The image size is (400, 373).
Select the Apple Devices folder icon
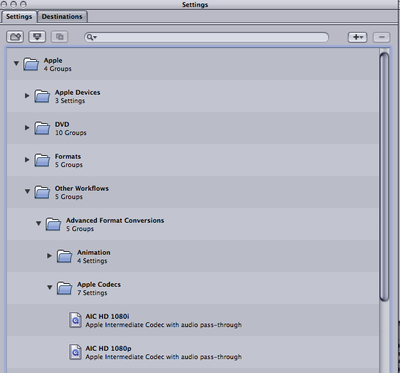(x=42, y=95)
